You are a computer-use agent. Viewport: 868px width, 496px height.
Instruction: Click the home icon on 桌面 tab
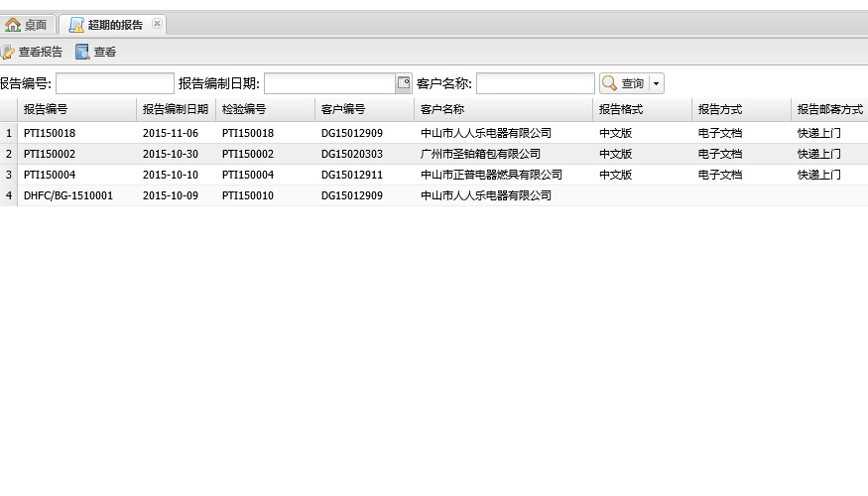tap(13, 25)
